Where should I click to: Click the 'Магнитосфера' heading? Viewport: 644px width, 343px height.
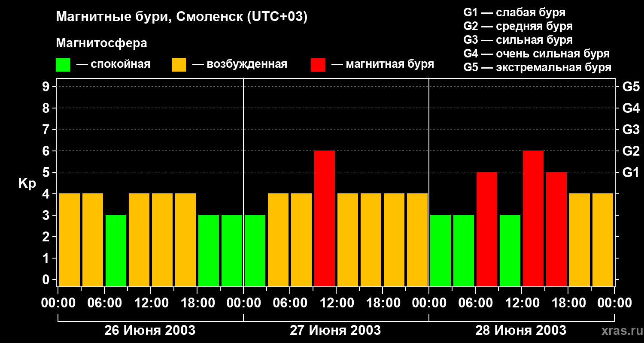coord(101,43)
